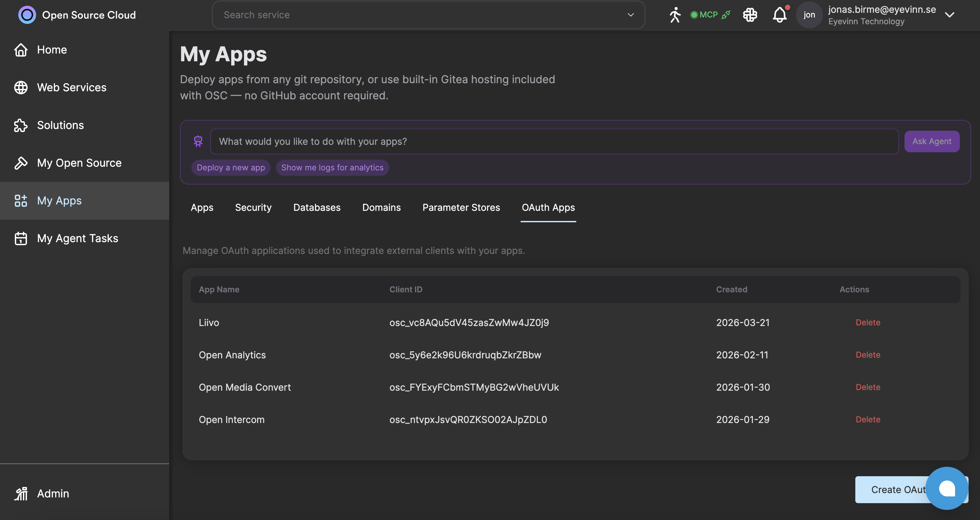The image size is (980, 520).
Task: Delete the Liivo OAuth app
Action: click(x=868, y=322)
